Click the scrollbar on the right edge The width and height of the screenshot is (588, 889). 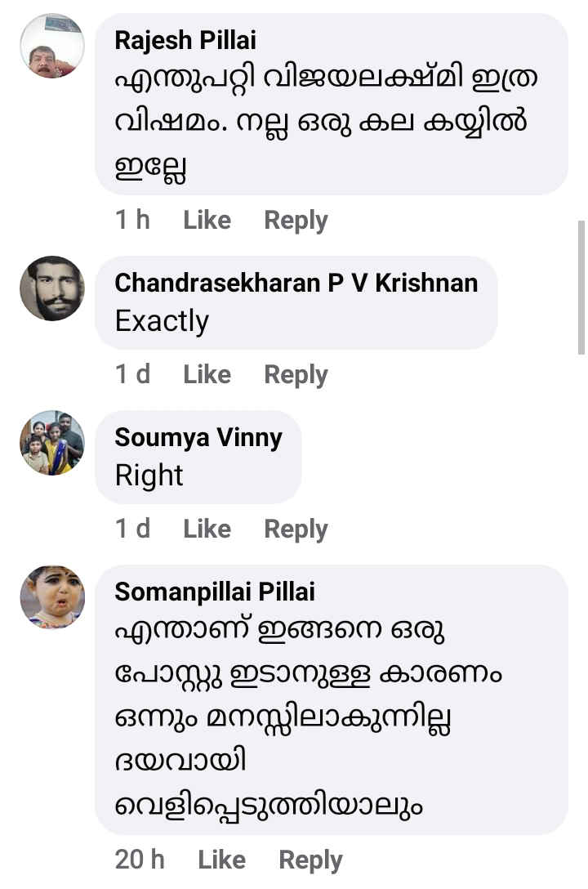tap(581, 286)
